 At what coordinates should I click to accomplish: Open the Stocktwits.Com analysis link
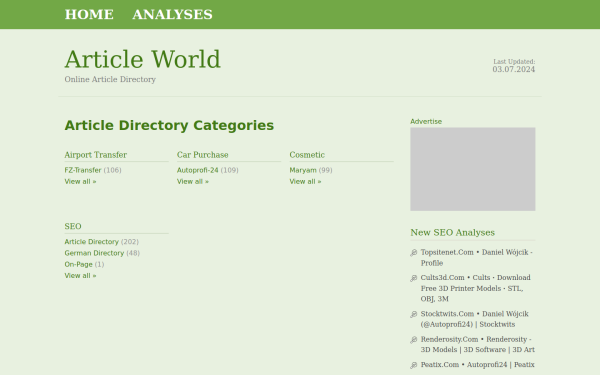474,319
